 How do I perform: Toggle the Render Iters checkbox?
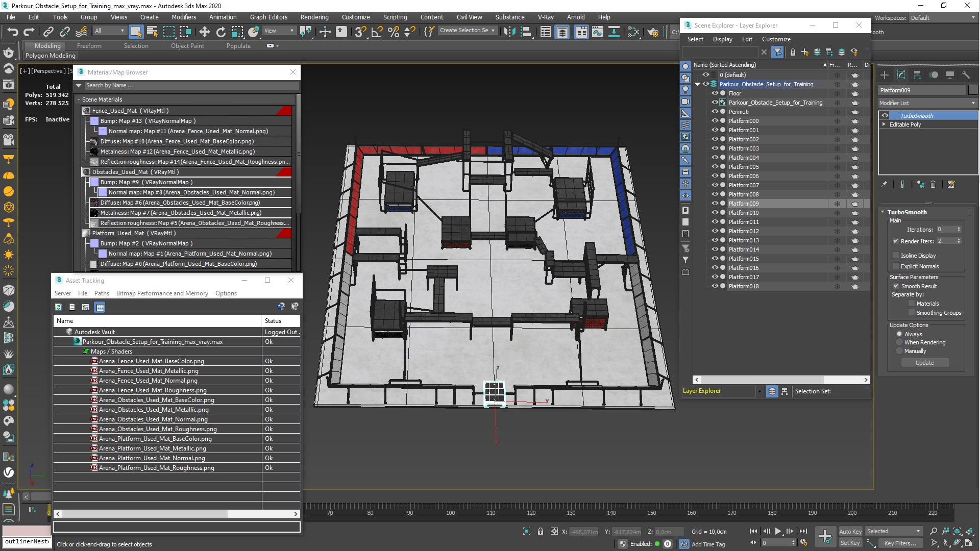coord(896,241)
